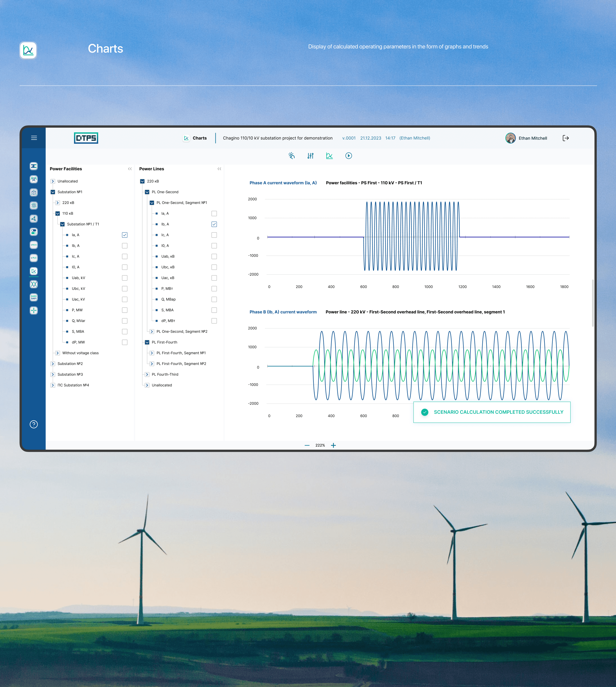
Task: Click the zoom out minus button
Action: tap(307, 445)
